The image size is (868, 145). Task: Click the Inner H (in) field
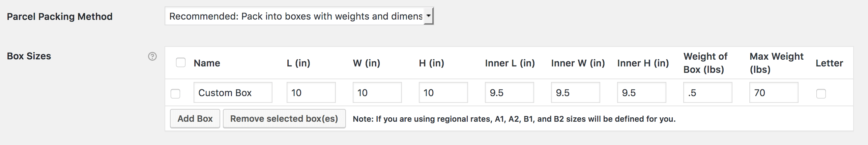point(641,93)
